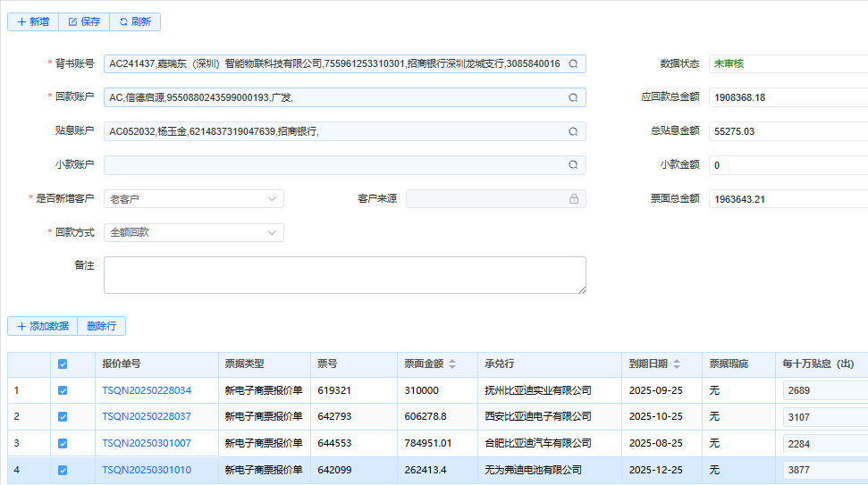
Task: Click search icon in 小款账户 field
Action: tap(574, 165)
